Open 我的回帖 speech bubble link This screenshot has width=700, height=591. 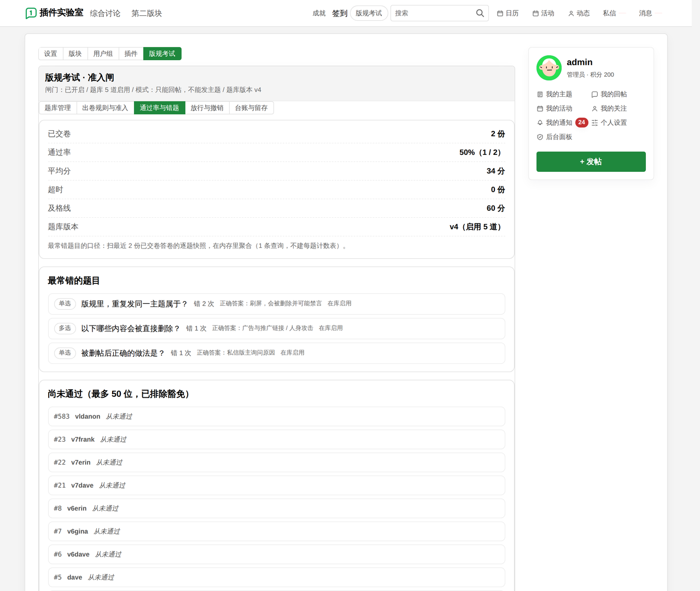[609, 94]
